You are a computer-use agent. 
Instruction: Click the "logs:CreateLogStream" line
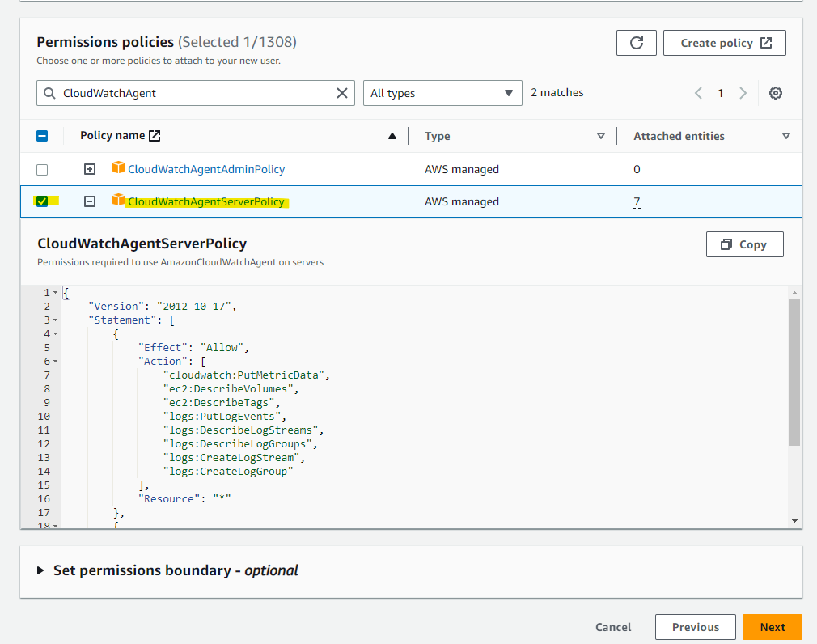point(234,458)
